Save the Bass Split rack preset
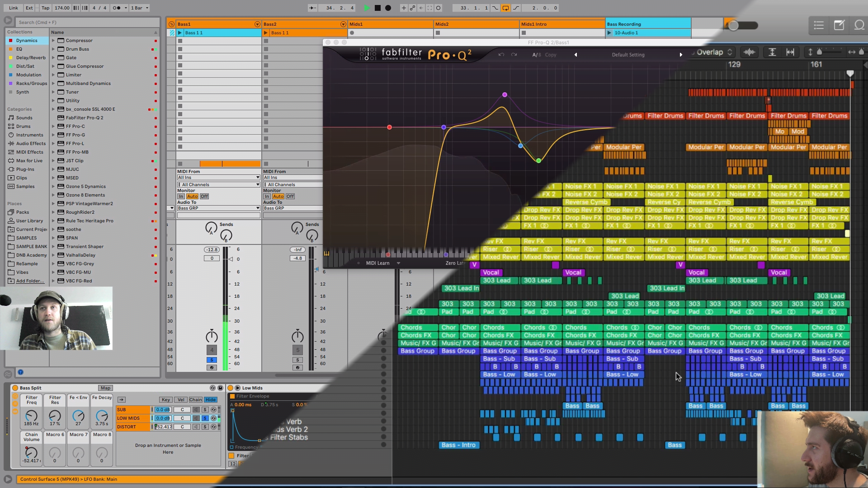The height and width of the screenshot is (488, 868). (x=221, y=388)
